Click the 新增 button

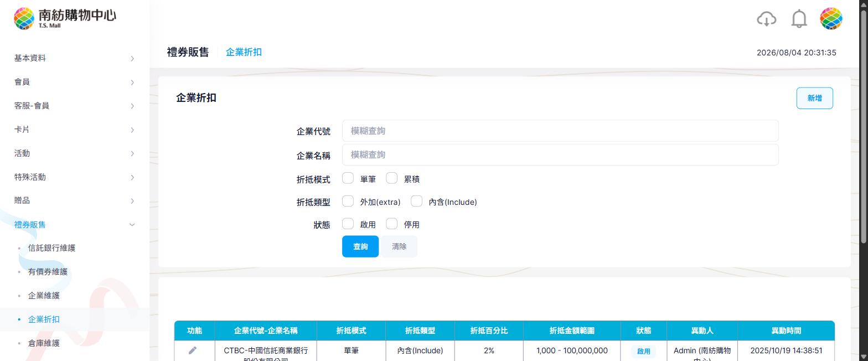814,98
